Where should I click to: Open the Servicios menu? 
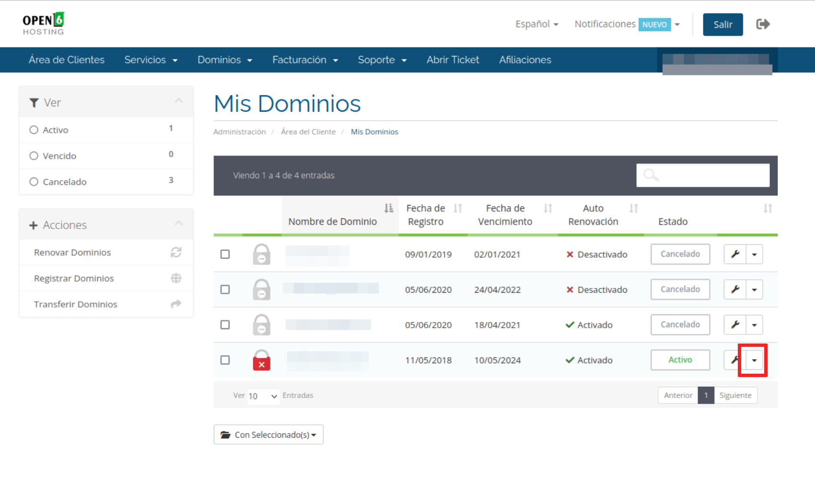coord(151,60)
